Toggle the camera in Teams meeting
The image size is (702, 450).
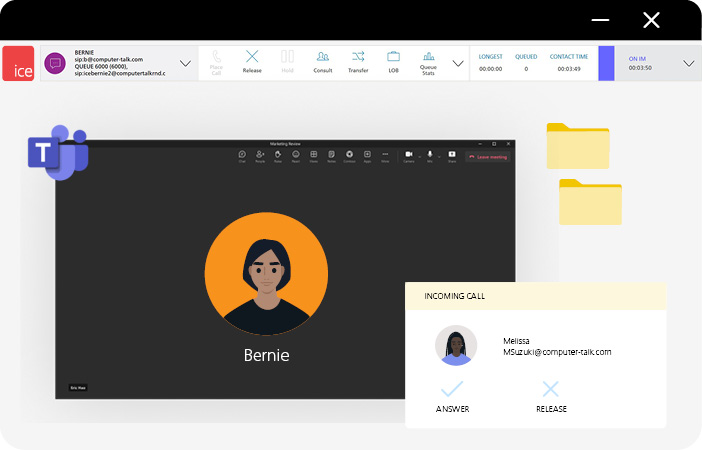(408, 155)
